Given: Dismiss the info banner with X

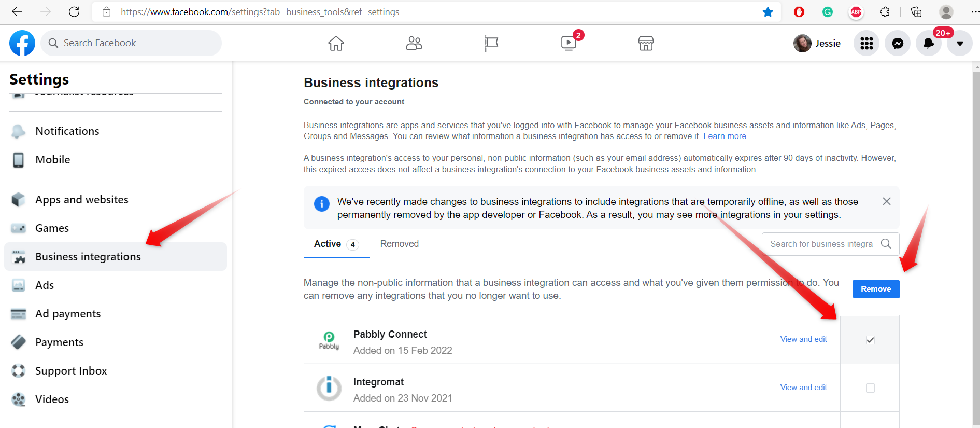Looking at the screenshot, I should tap(887, 201).
